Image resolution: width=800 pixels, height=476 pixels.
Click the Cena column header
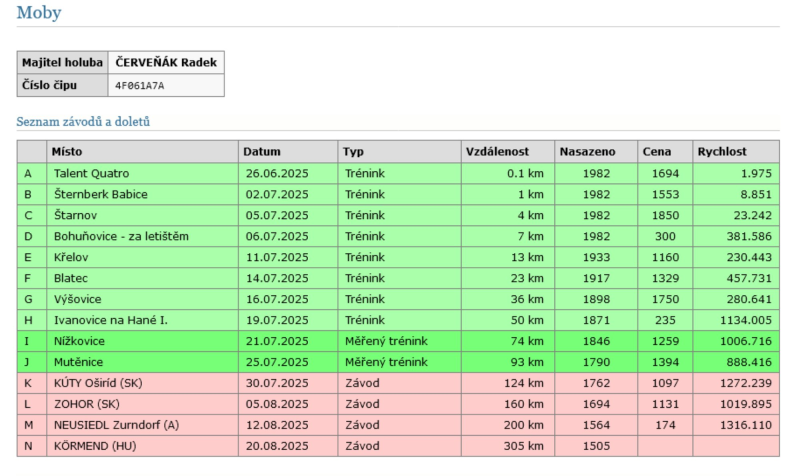pos(657,152)
